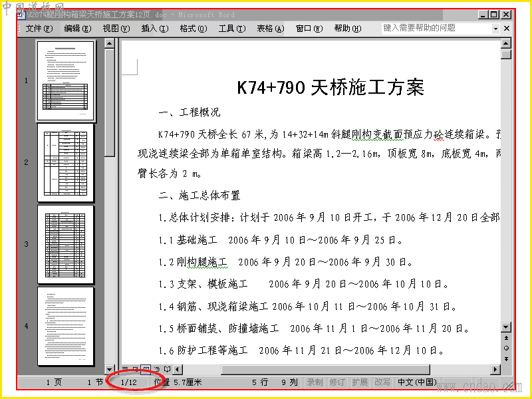This screenshot has width=532, height=399.
Task: Jump to next page double-arrow icon
Action: point(506,358)
